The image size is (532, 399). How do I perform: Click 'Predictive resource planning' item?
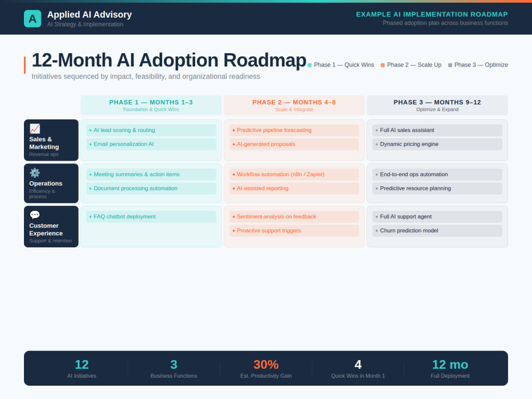click(437, 188)
